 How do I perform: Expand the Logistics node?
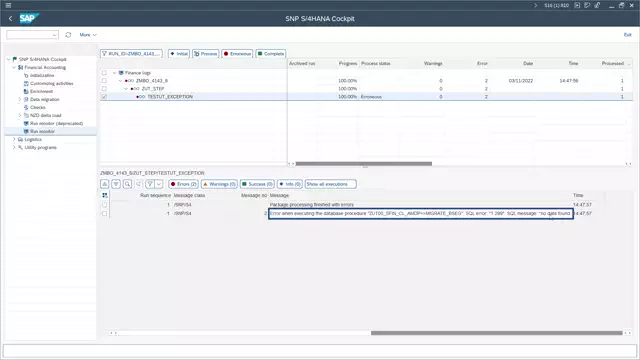(x=14, y=140)
